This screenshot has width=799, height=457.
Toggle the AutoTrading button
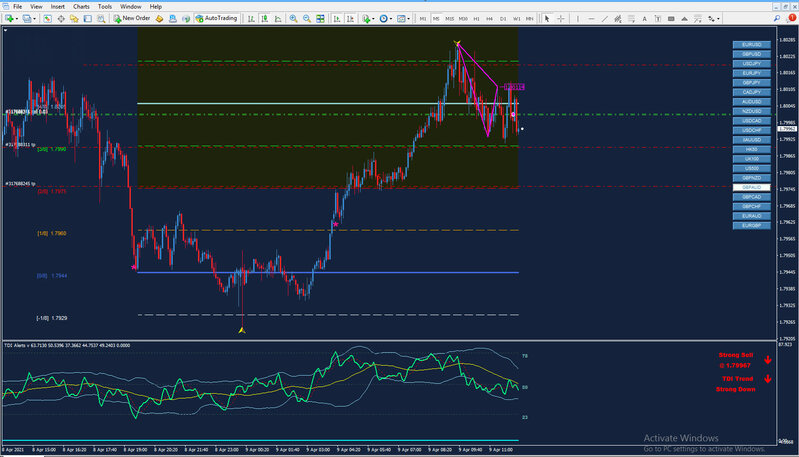point(217,18)
